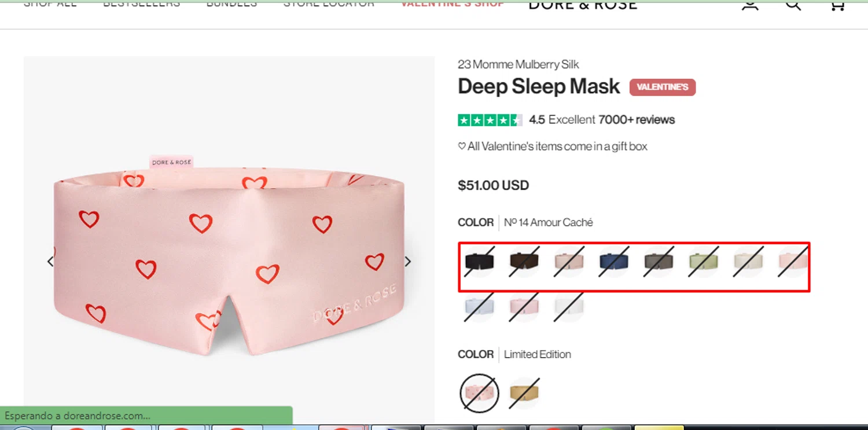
Task: Choose the navy blue mask swatch
Action: (x=613, y=262)
